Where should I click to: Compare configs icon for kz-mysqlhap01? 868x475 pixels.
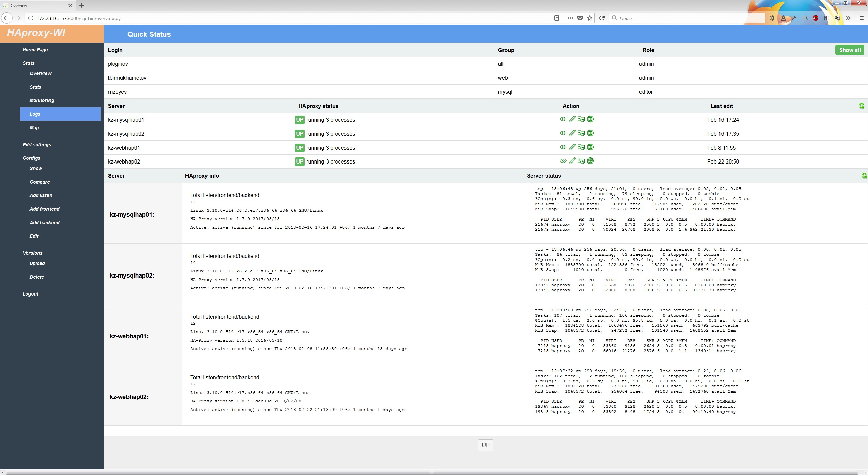pyautogui.click(x=581, y=119)
